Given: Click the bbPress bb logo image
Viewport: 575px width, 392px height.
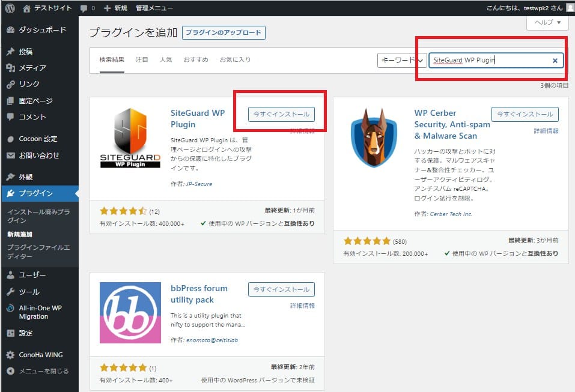Looking at the screenshot, I should point(130,313).
